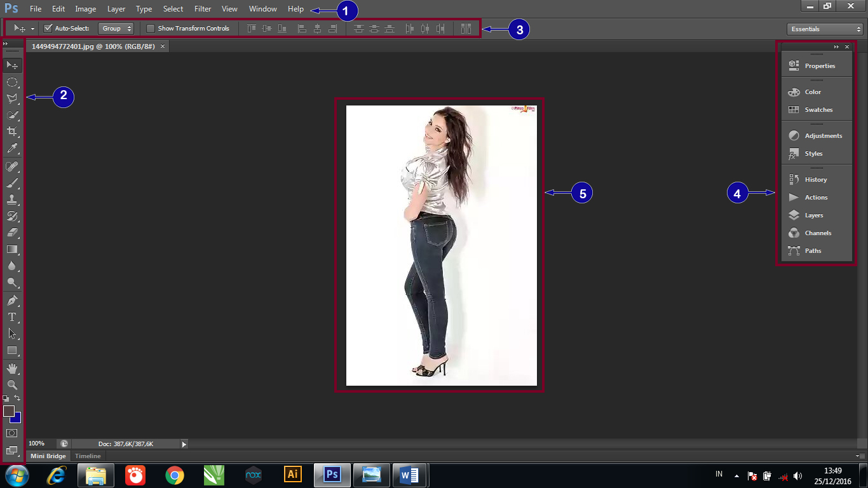Open the Auto-Select Group dropdown
The width and height of the screenshot is (868, 488).
point(116,28)
